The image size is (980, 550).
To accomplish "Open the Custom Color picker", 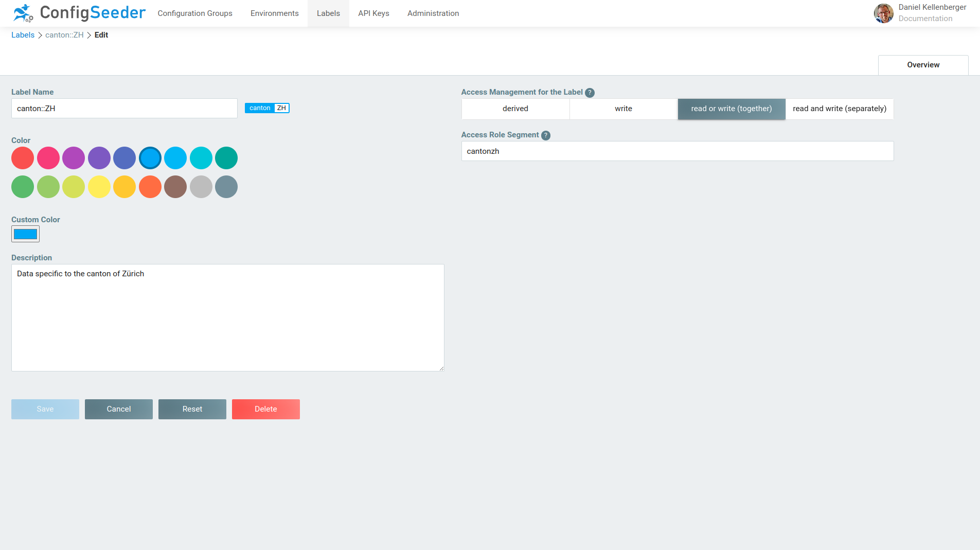I will click(x=25, y=234).
